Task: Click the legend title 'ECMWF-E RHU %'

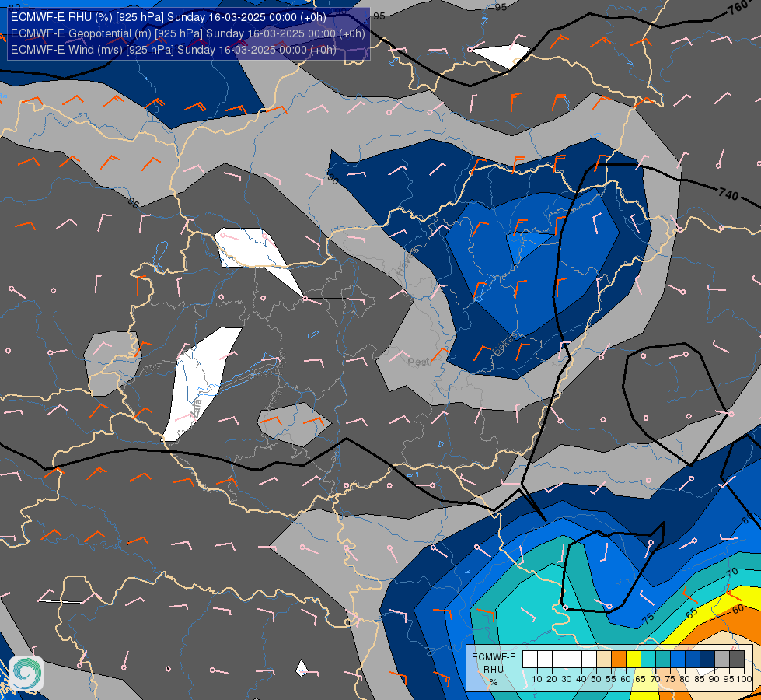Action: tap(494, 669)
